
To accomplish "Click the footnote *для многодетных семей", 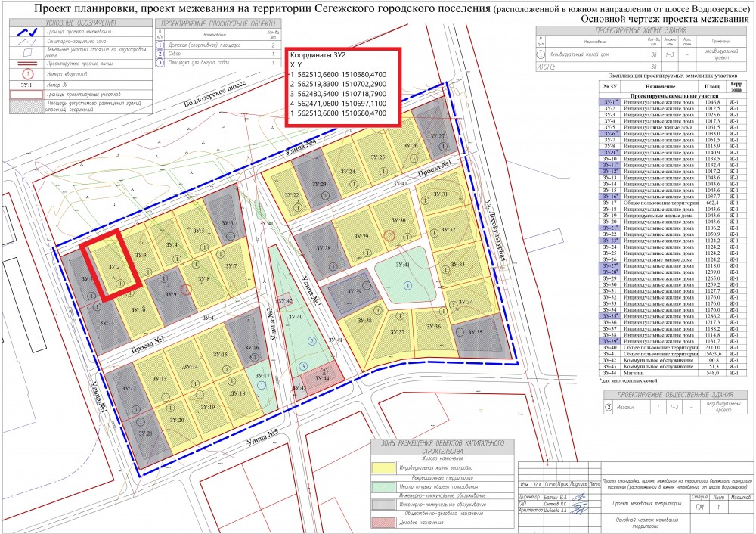I will (628, 380).
